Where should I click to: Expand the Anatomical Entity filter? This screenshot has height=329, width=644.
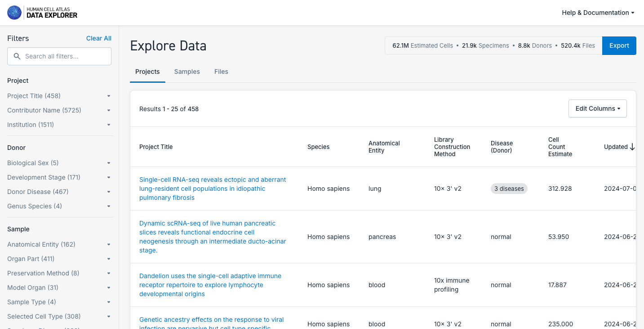pyautogui.click(x=59, y=244)
